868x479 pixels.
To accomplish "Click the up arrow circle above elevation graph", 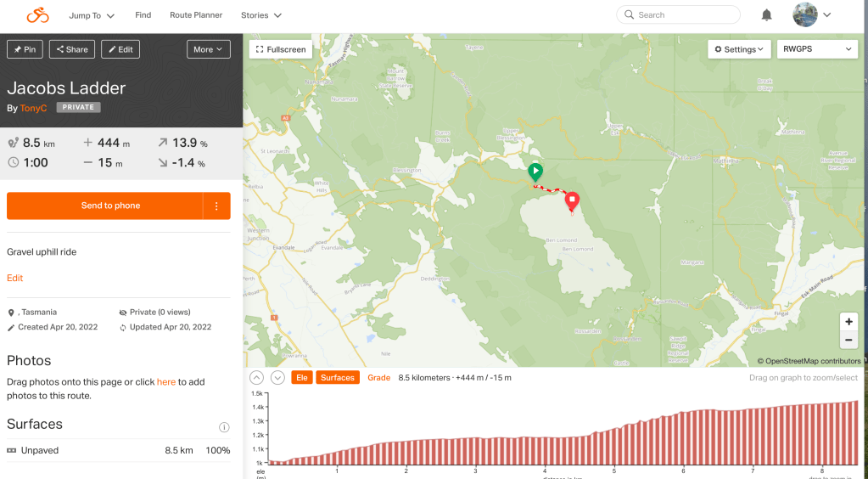I will [x=257, y=378].
